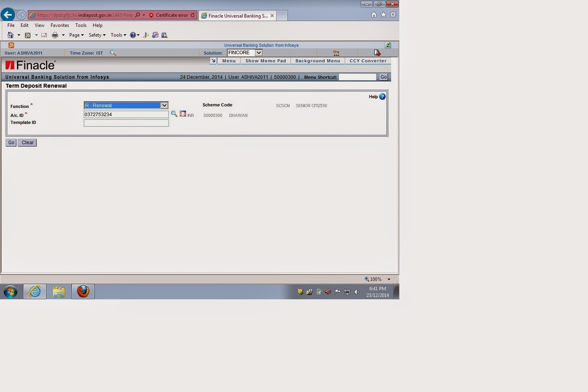588x392 pixels.
Task: Click the logout document icon on the right
Action: tap(377, 52)
